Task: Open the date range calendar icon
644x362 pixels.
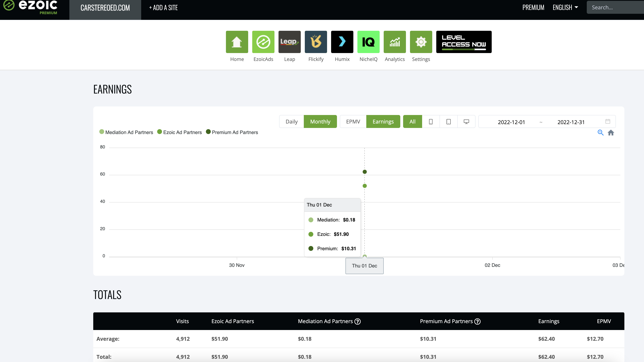Action: [608, 121]
